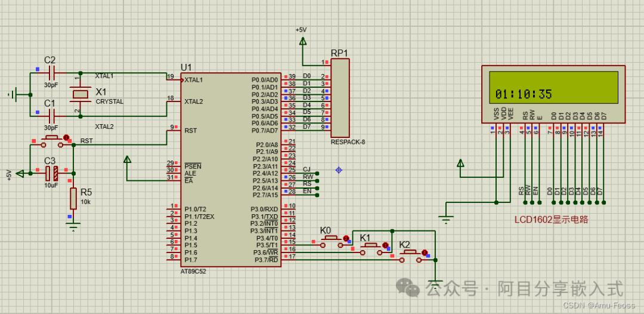This screenshot has height=314, width=644.
Task: Click the AT89C52 part name text
Action: click(x=193, y=272)
